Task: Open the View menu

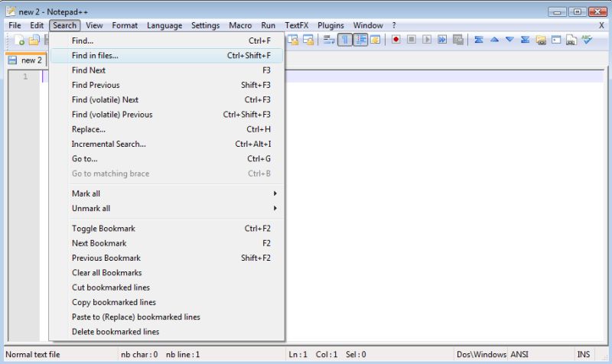Action: coord(94,25)
